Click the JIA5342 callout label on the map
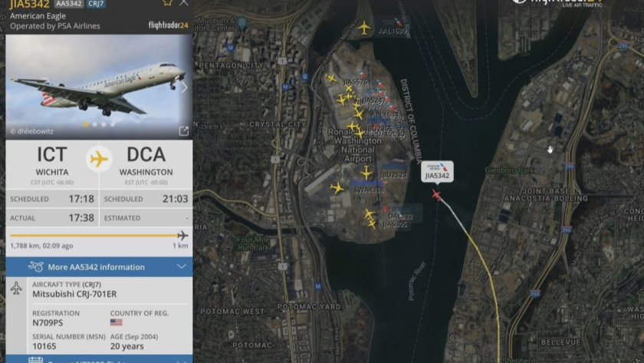Image resolution: width=644 pixels, height=363 pixels. tap(437, 171)
